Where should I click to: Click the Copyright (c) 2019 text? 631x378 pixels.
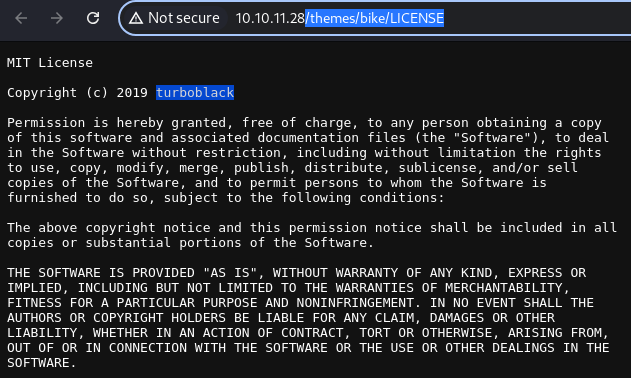click(77, 93)
